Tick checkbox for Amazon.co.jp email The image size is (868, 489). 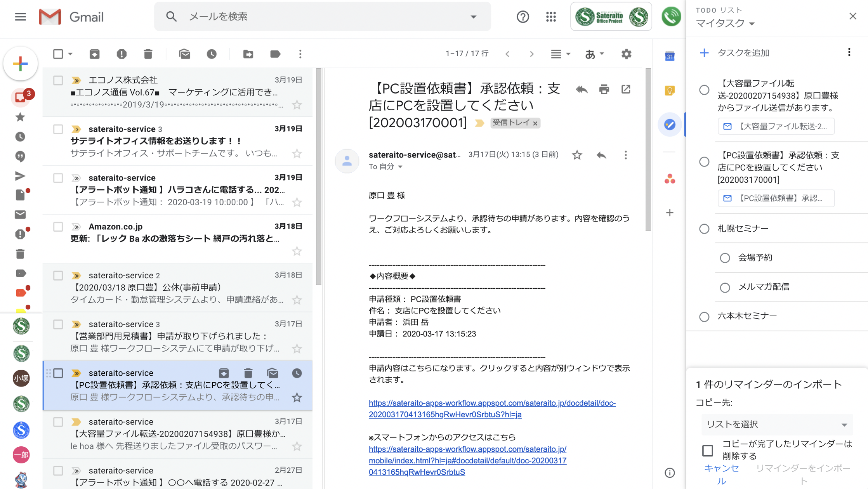[58, 227]
